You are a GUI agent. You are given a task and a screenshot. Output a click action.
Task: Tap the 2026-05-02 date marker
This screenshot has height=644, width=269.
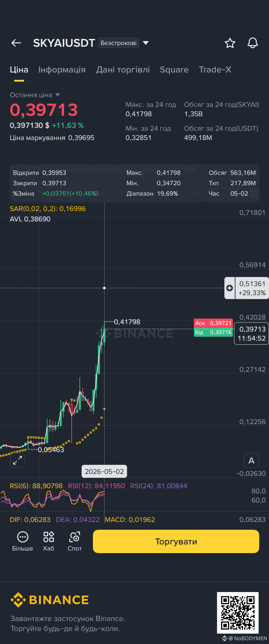(104, 472)
